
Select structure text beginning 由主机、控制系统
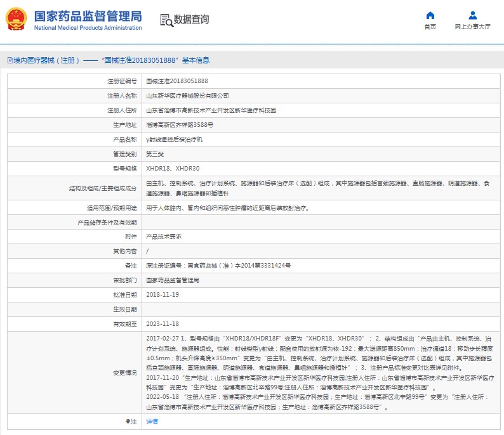click(x=318, y=188)
